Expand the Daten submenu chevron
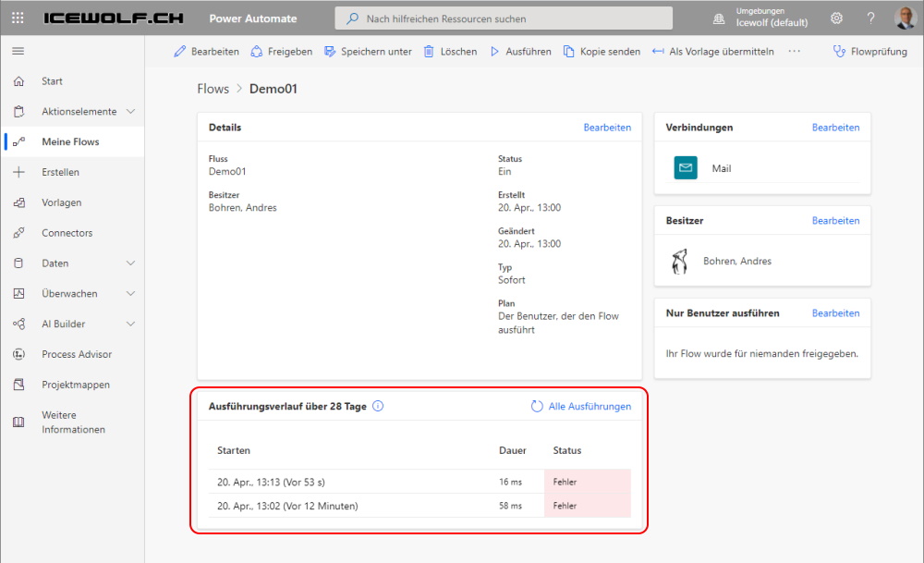Screen dimensions: 924x563 (x=131, y=263)
